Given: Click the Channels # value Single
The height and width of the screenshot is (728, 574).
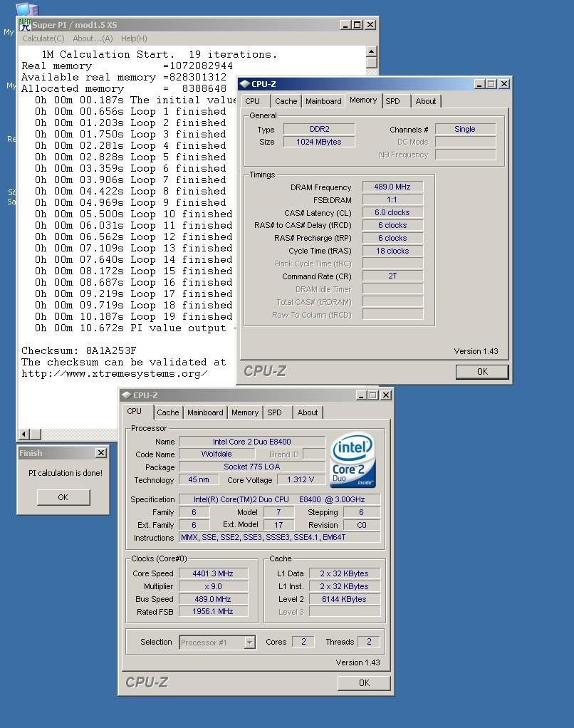Looking at the screenshot, I should click(466, 129).
